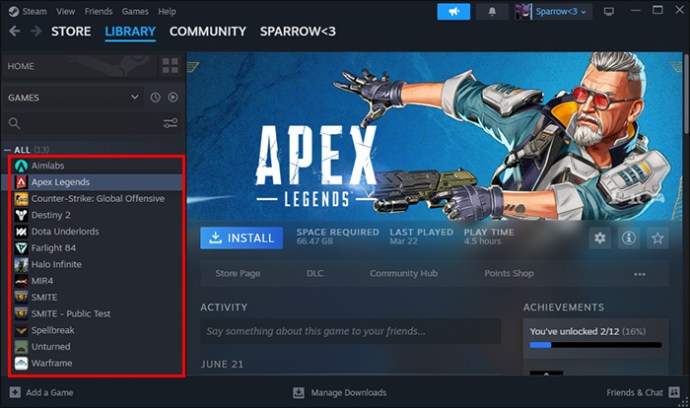This screenshot has width=690, height=408.
Task: Switch to grid collections view icon
Action: (x=170, y=66)
